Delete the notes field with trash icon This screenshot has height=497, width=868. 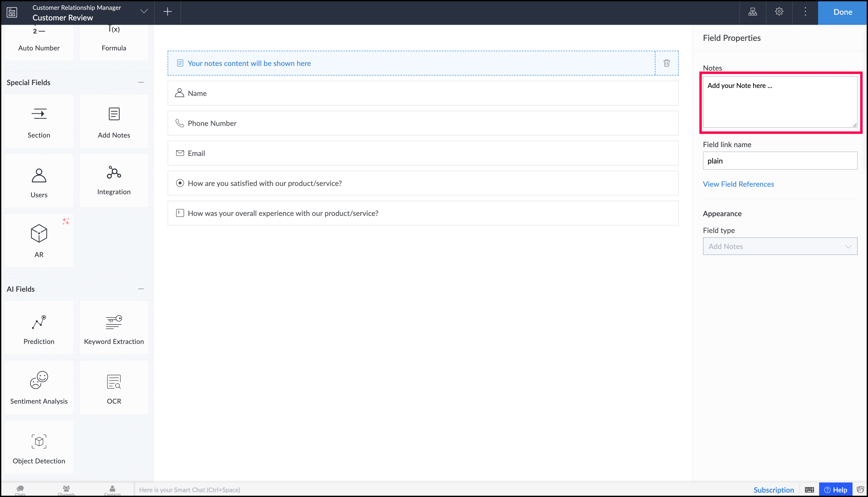(666, 63)
